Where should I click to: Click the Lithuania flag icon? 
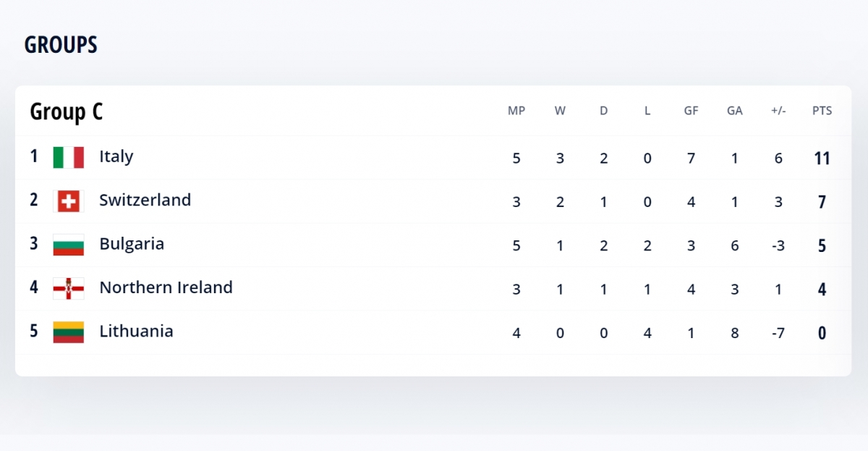coord(69,332)
